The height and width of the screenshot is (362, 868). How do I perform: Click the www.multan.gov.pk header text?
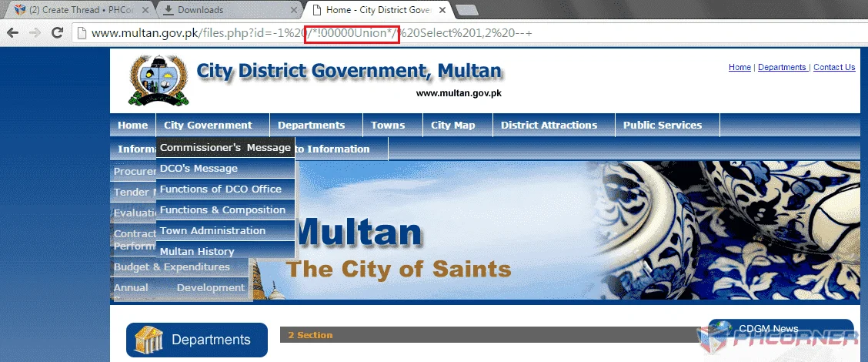point(459,93)
